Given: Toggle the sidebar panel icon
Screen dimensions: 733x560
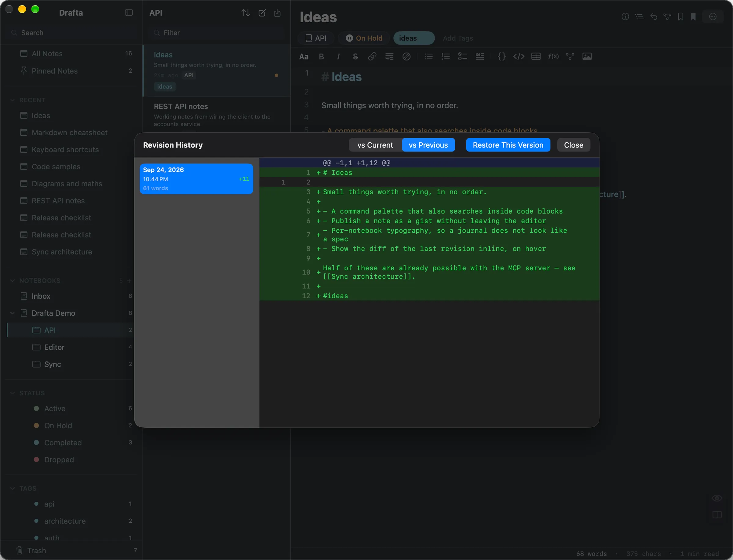Looking at the screenshot, I should pyautogui.click(x=129, y=13).
